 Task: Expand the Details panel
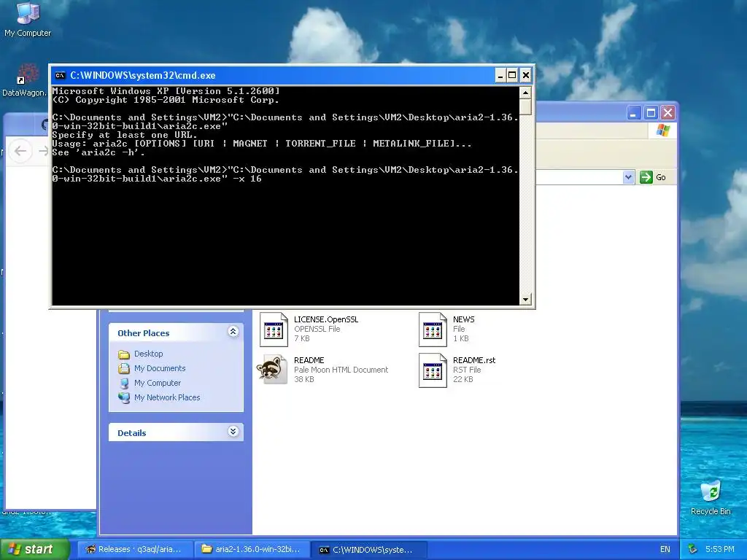pos(233,432)
